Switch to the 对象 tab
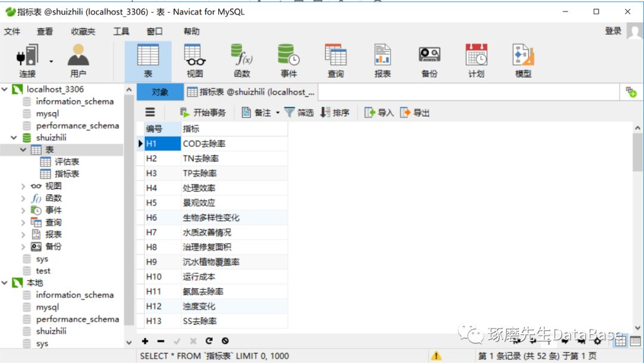The width and height of the screenshot is (644, 363). 159,92
